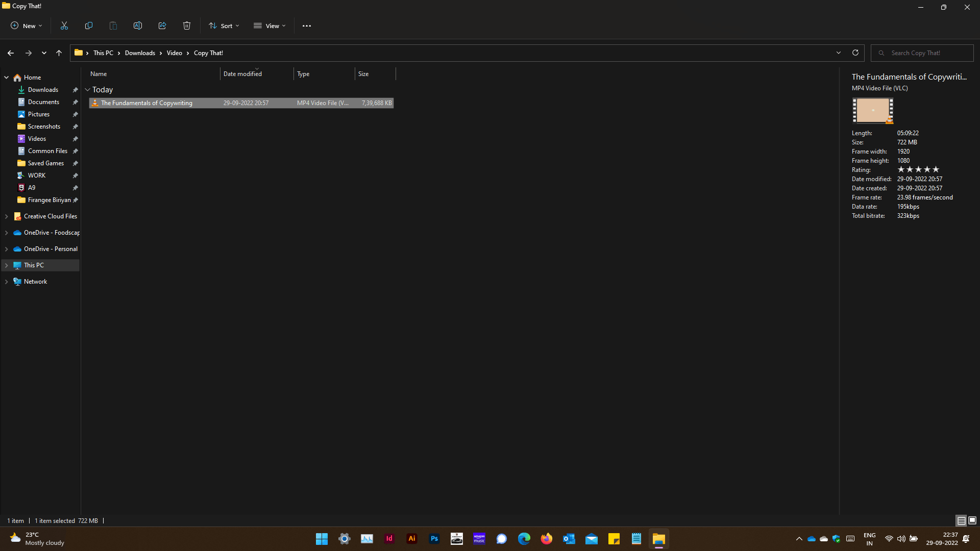Expand OneDrive - Foodscap node
980x551 pixels.
click(x=7, y=233)
